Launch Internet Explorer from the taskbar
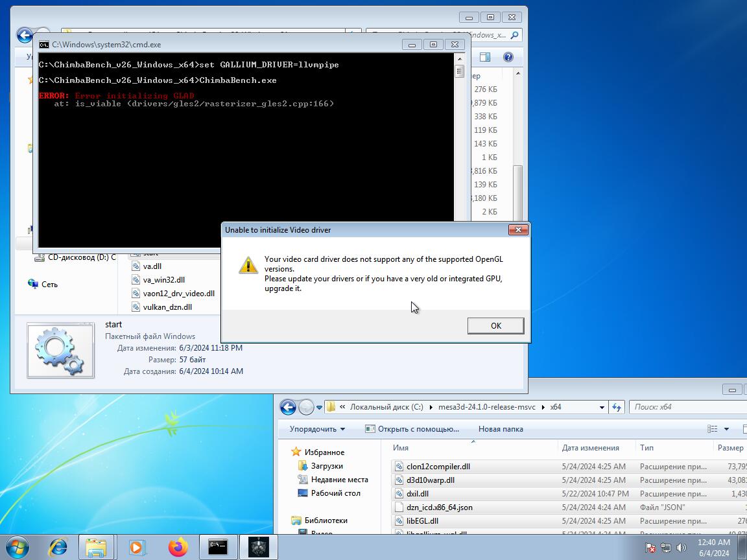This screenshot has width=747, height=560. pos(58,547)
